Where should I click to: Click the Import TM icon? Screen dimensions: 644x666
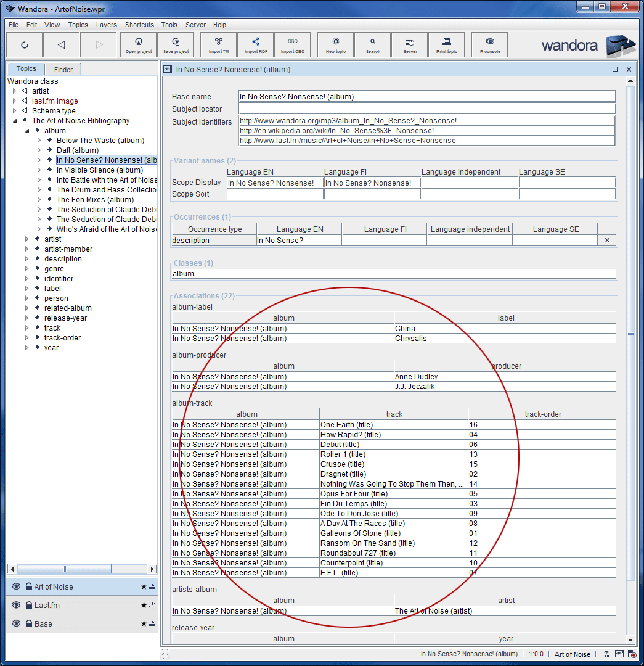click(218, 44)
